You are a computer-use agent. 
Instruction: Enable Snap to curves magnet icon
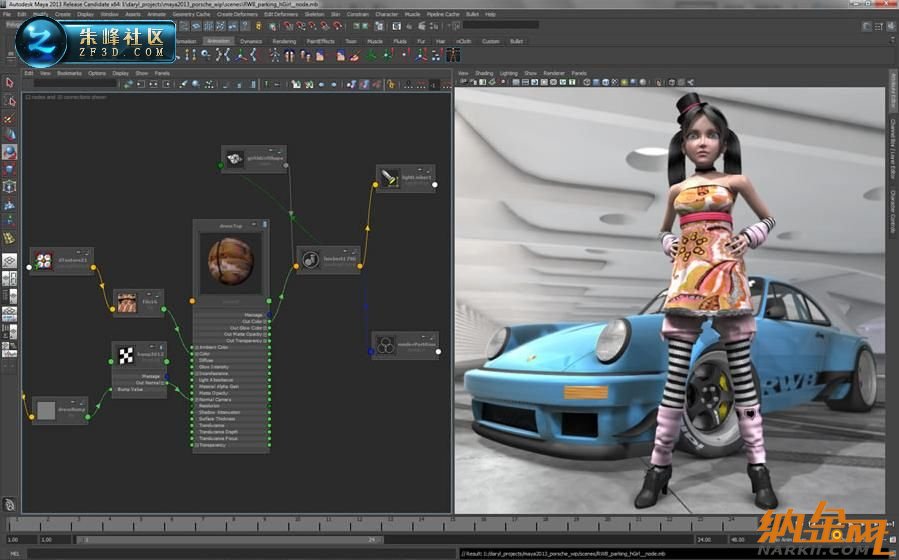[x=300, y=26]
